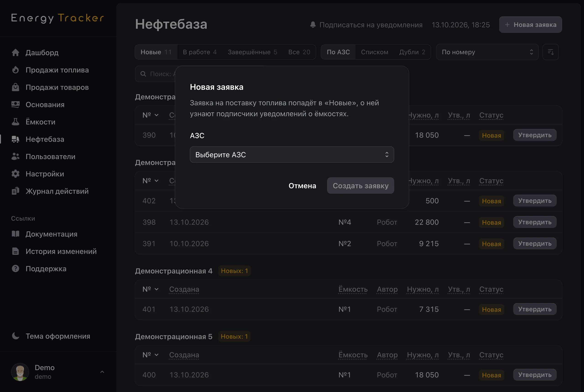
Task: Click the shopping bag icon for Продажи товаров
Action: (16, 87)
